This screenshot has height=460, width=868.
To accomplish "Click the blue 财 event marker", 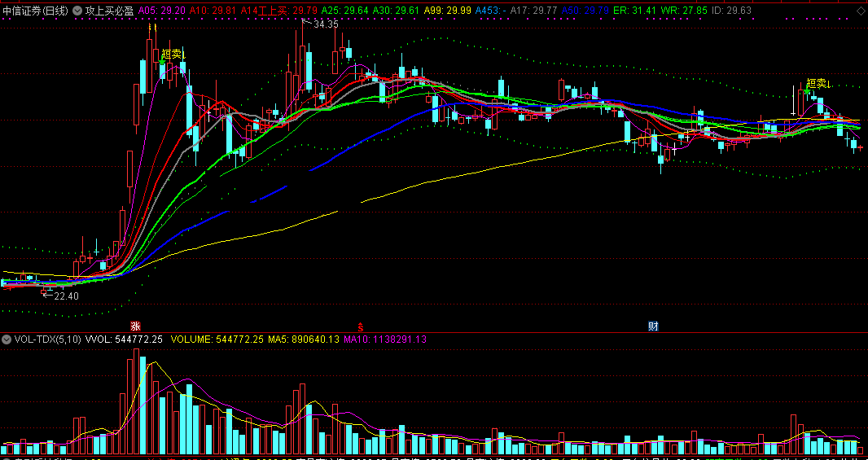I will pyautogui.click(x=653, y=326).
